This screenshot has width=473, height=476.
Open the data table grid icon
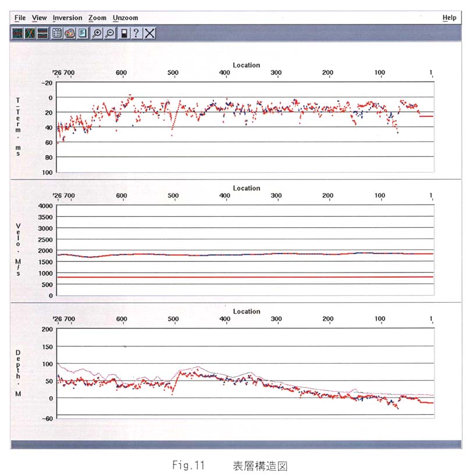click(57, 33)
